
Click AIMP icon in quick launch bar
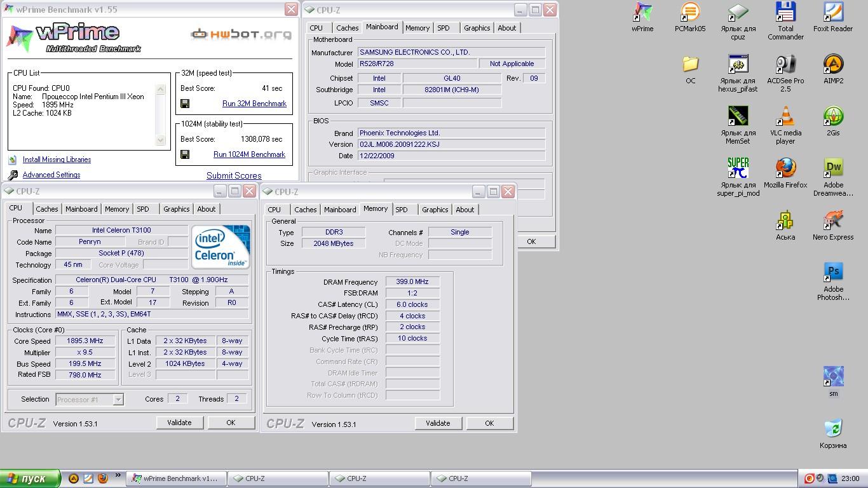(x=74, y=478)
